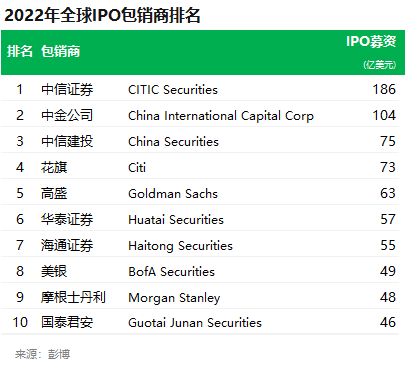Select the 包销商 column header

pyautogui.click(x=61, y=51)
